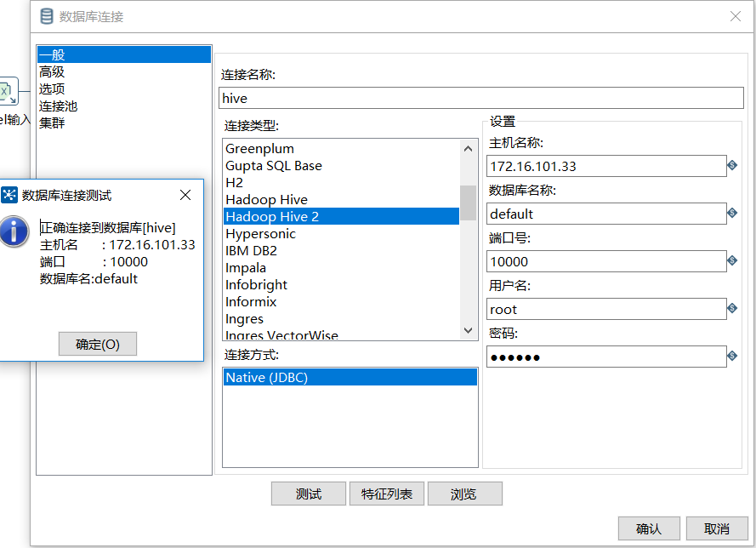Click the variable icon next to 端口号
Viewport: 756px width, 548px height.
pos(732,261)
